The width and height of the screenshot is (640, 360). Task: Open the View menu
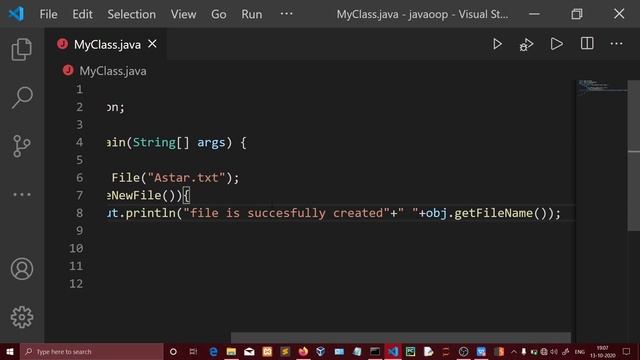(183, 14)
